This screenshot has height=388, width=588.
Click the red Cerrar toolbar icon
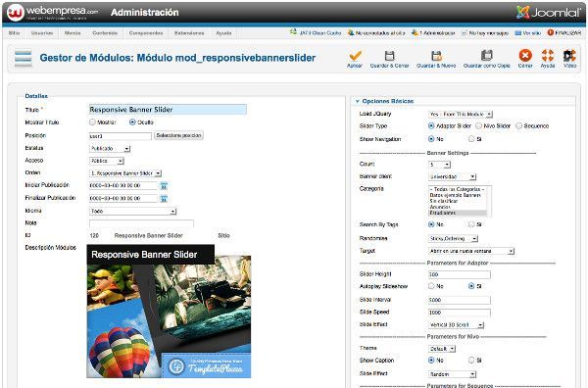pyautogui.click(x=525, y=56)
